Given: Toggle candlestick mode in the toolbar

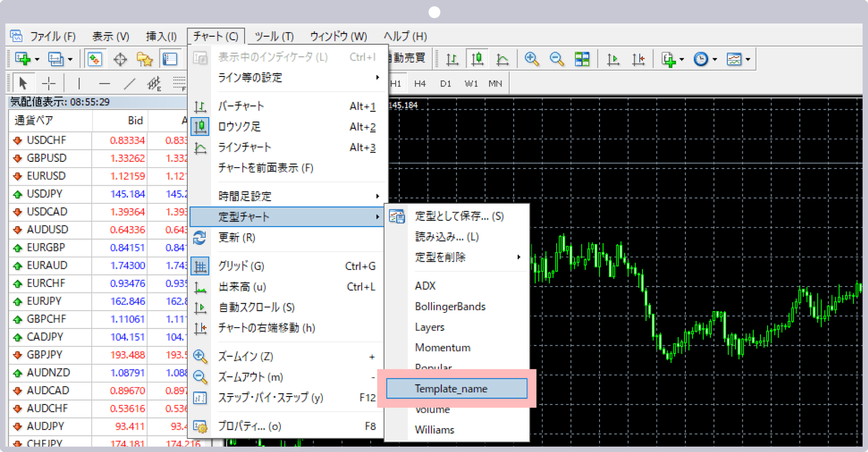Looking at the screenshot, I should 477,59.
